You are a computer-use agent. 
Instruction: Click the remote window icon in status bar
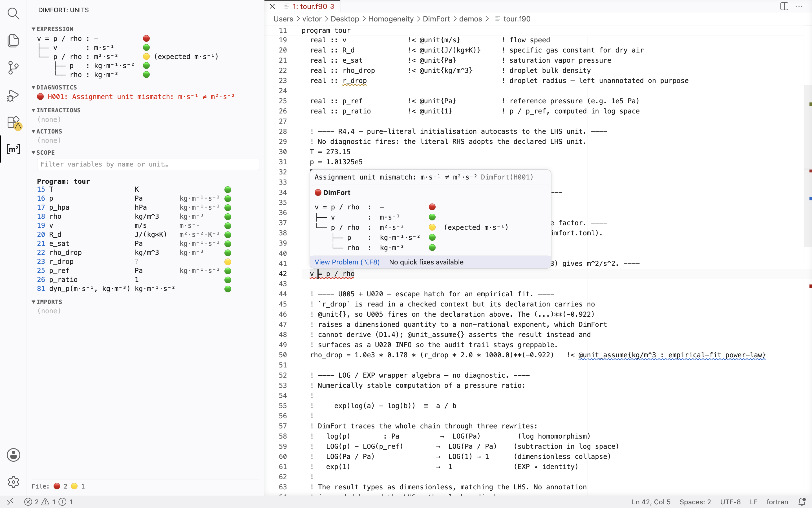10,502
